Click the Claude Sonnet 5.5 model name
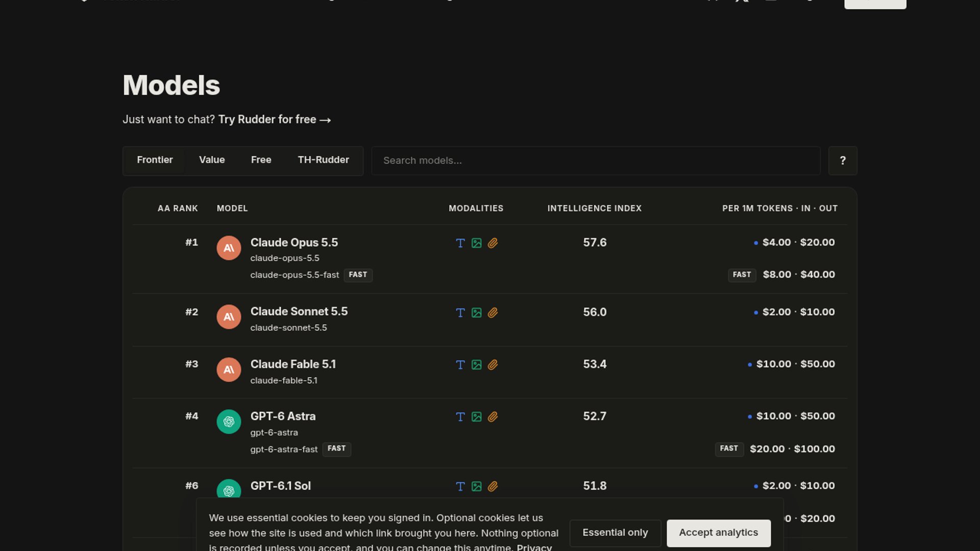 coord(299,312)
